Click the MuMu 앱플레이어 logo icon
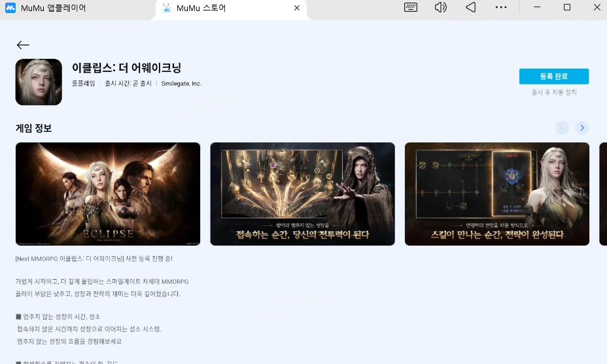The image size is (607, 364). (10, 8)
